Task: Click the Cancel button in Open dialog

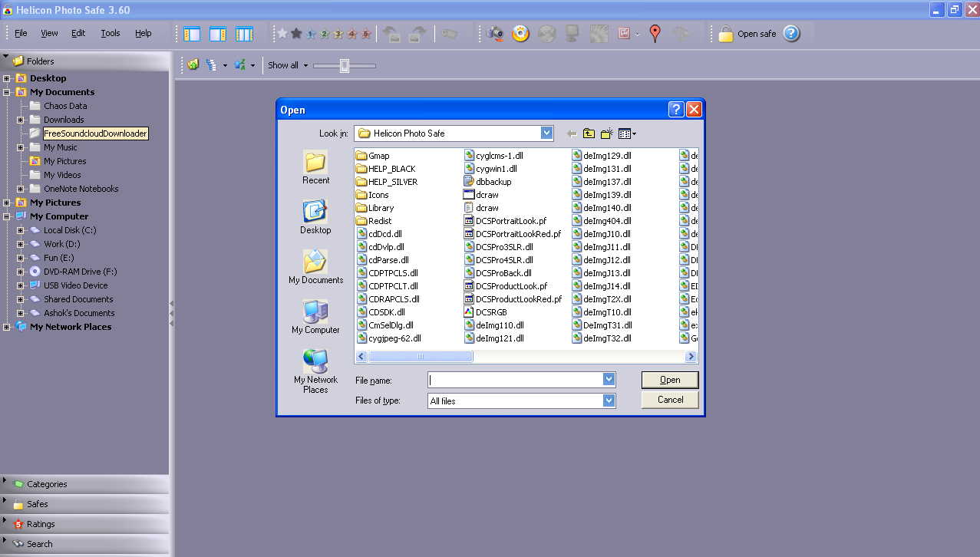Action: (x=670, y=400)
